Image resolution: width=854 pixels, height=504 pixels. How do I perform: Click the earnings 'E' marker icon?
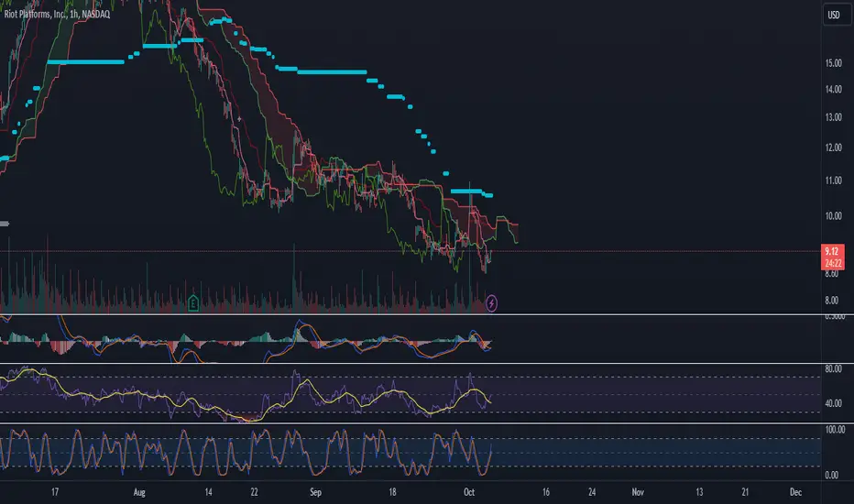[192, 303]
